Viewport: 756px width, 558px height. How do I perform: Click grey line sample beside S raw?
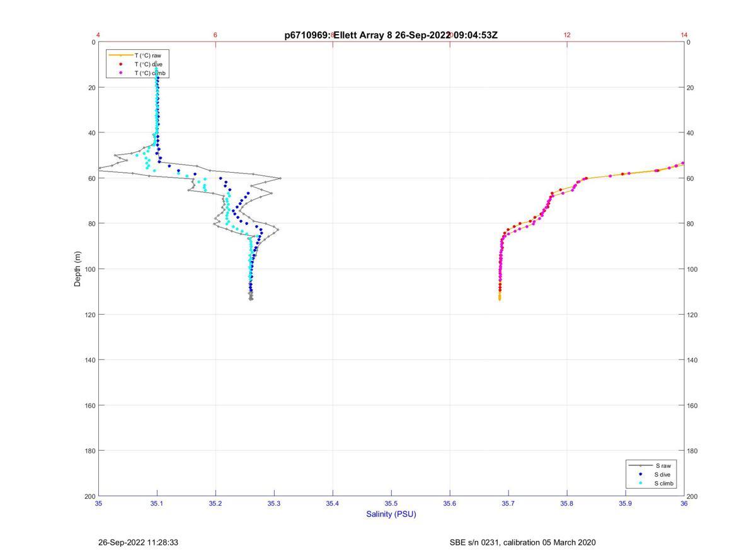[641, 465]
